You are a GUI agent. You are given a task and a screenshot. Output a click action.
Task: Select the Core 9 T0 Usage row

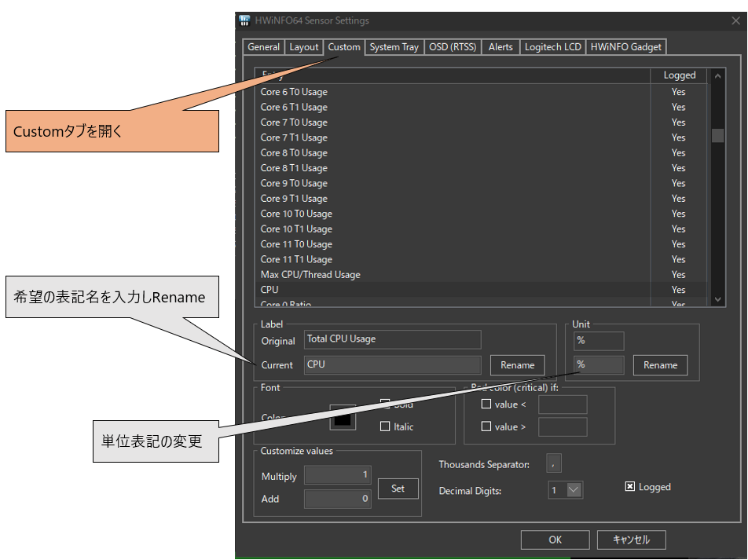tap(480, 183)
